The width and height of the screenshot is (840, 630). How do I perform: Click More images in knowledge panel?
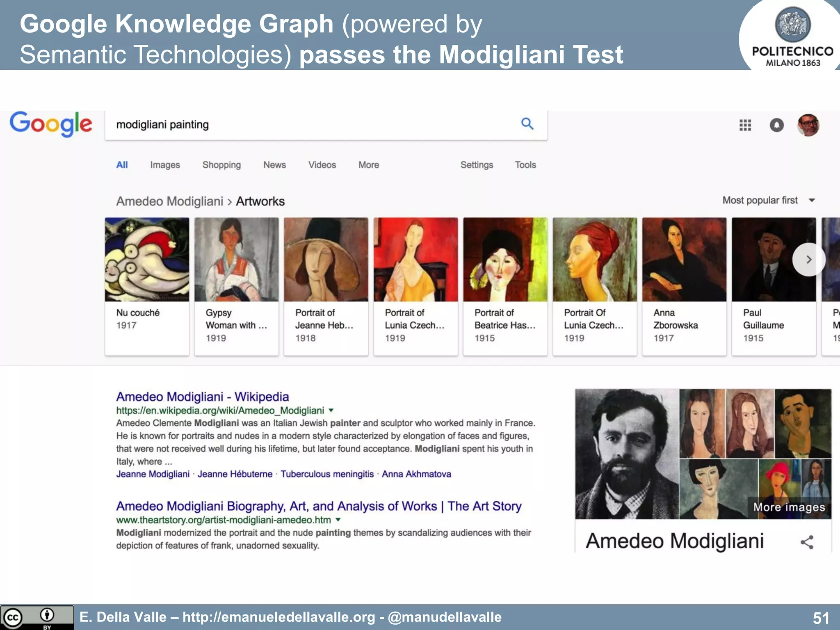(x=789, y=507)
